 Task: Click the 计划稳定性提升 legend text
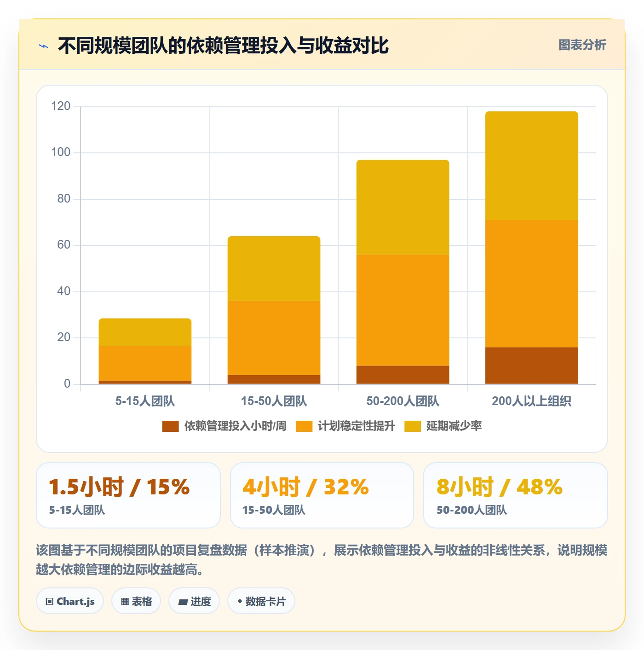356,426
